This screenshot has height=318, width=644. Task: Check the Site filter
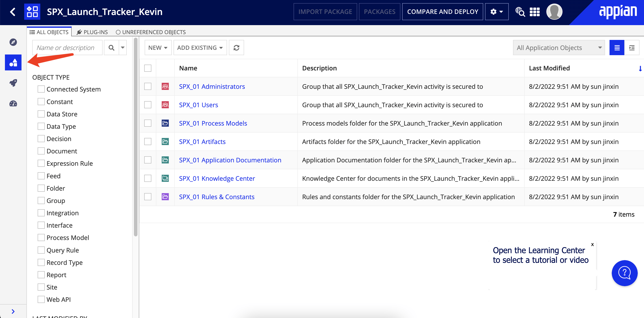pyautogui.click(x=41, y=287)
